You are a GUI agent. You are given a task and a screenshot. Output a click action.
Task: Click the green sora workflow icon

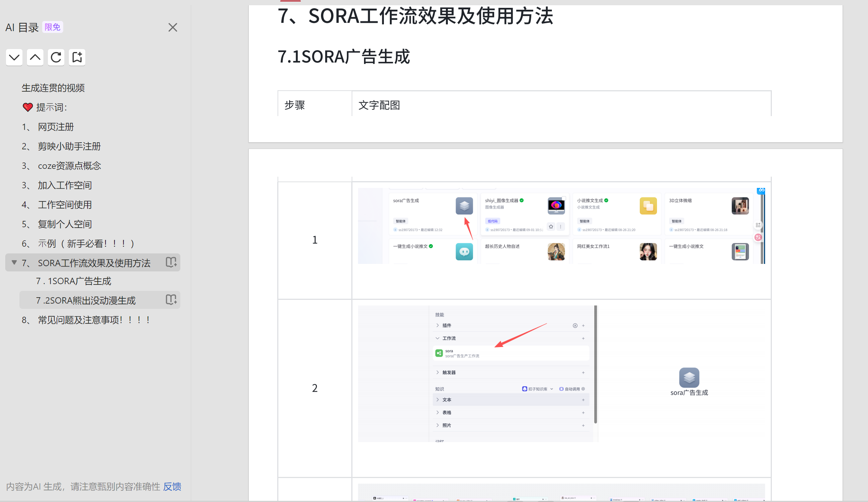(438, 353)
